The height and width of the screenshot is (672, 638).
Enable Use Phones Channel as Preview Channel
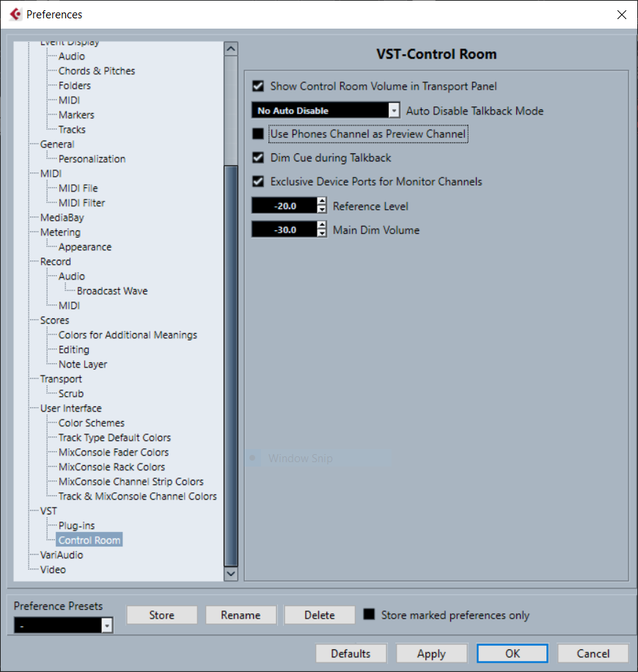258,134
